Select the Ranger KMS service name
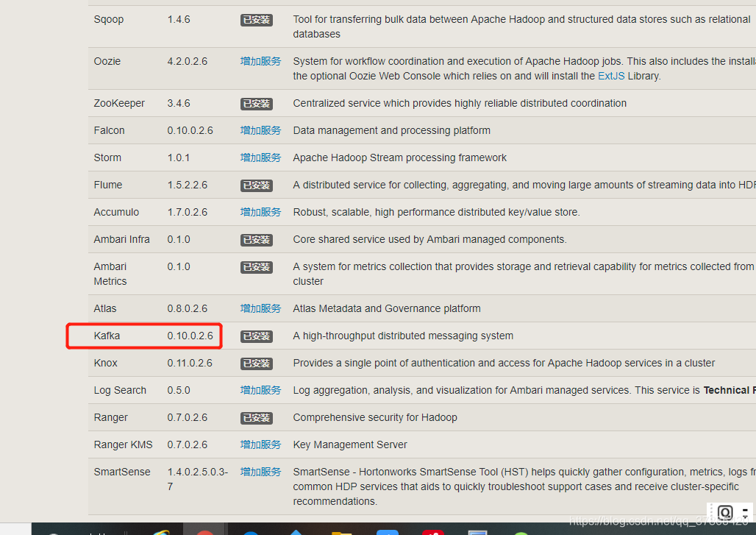 tap(123, 444)
